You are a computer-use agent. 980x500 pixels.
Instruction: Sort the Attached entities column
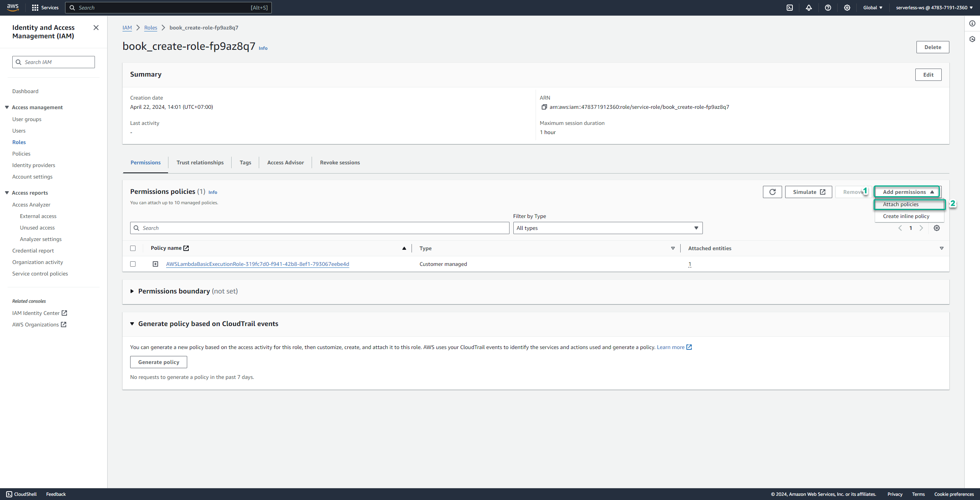point(942,248)
